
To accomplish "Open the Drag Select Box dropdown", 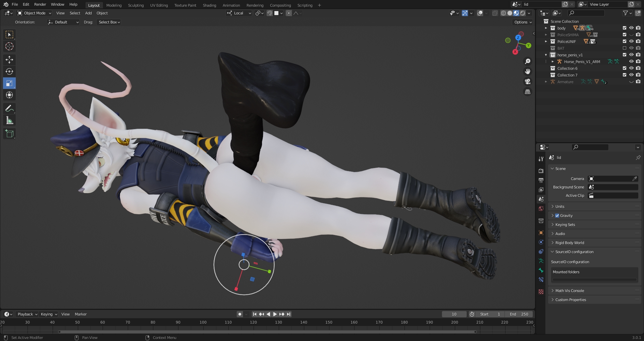I will click(109, 22).
